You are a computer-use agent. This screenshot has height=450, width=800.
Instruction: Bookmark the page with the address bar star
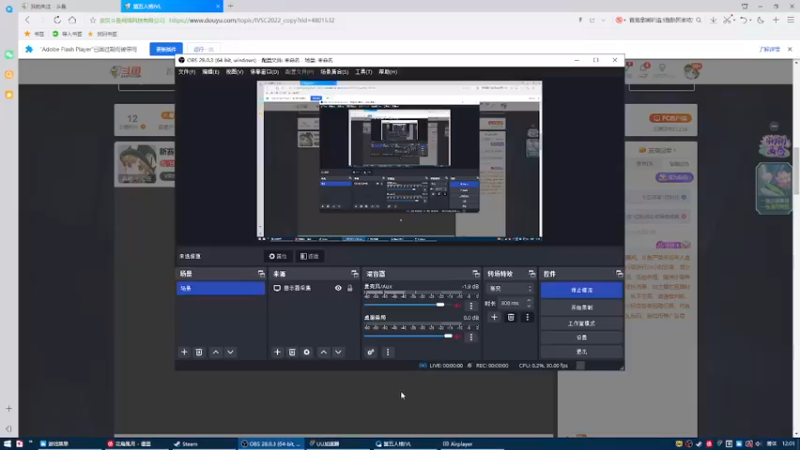pos(92,20)
